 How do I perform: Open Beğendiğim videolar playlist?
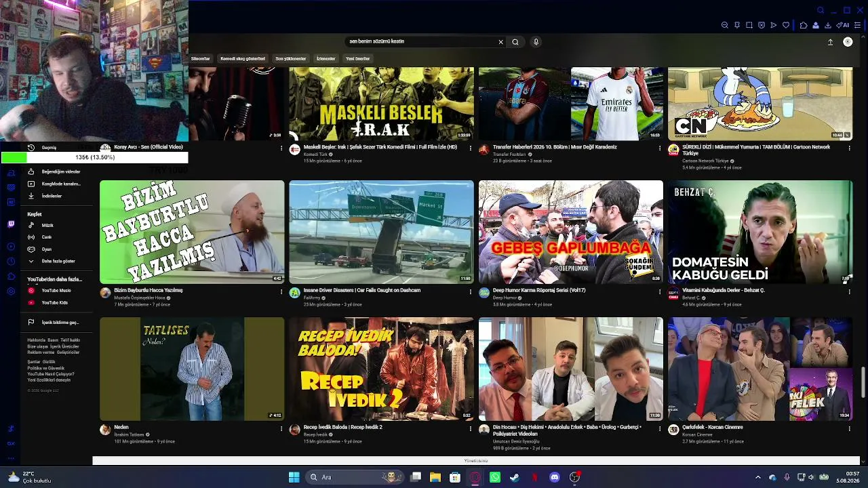tap(56, 171)
